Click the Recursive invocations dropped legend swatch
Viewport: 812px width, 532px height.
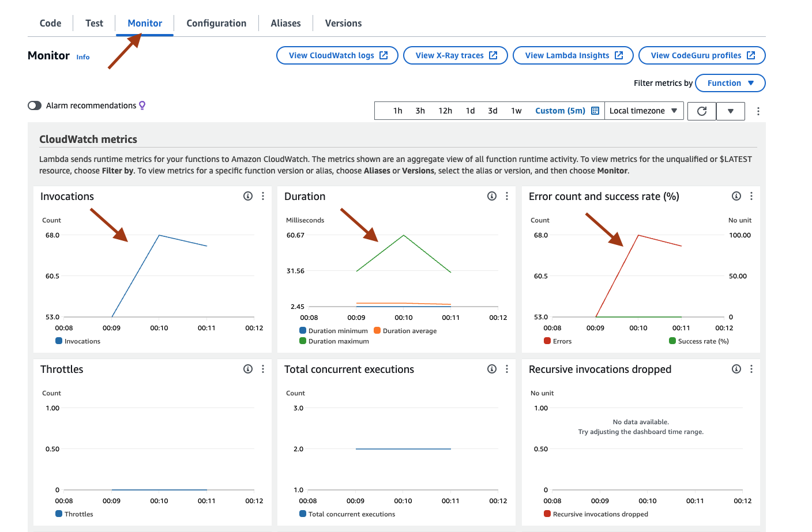547,514
